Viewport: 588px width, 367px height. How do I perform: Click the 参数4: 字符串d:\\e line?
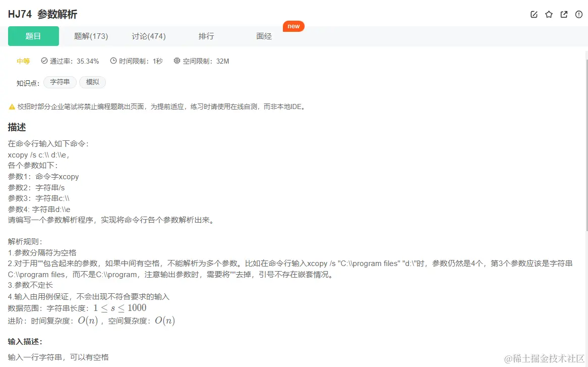39,209
